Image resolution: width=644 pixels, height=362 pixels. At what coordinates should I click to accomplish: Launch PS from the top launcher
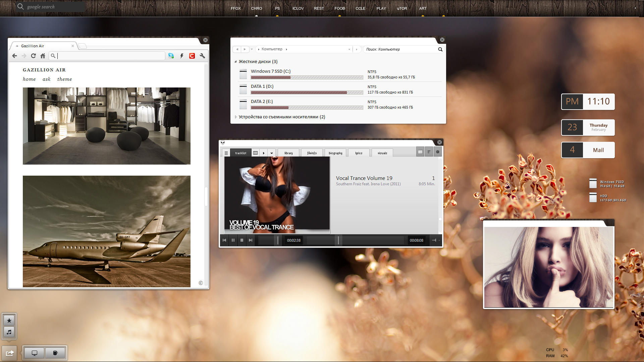(277, 8)
